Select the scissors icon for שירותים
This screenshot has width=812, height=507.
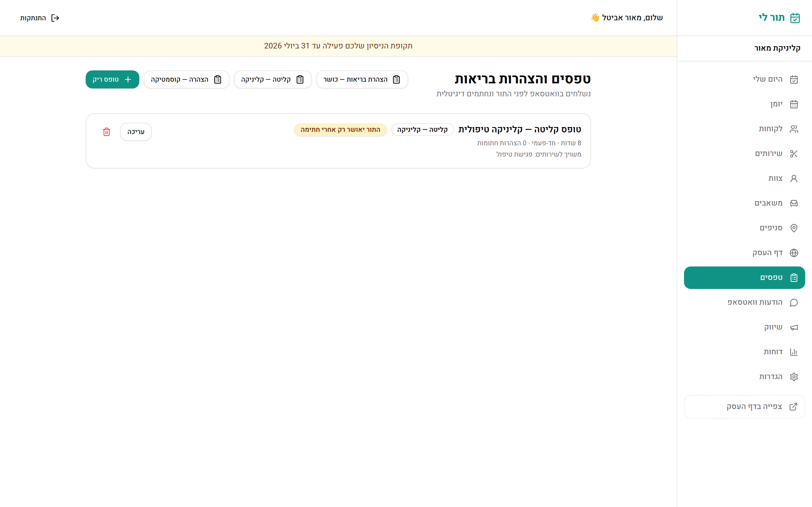coord(794,154)
